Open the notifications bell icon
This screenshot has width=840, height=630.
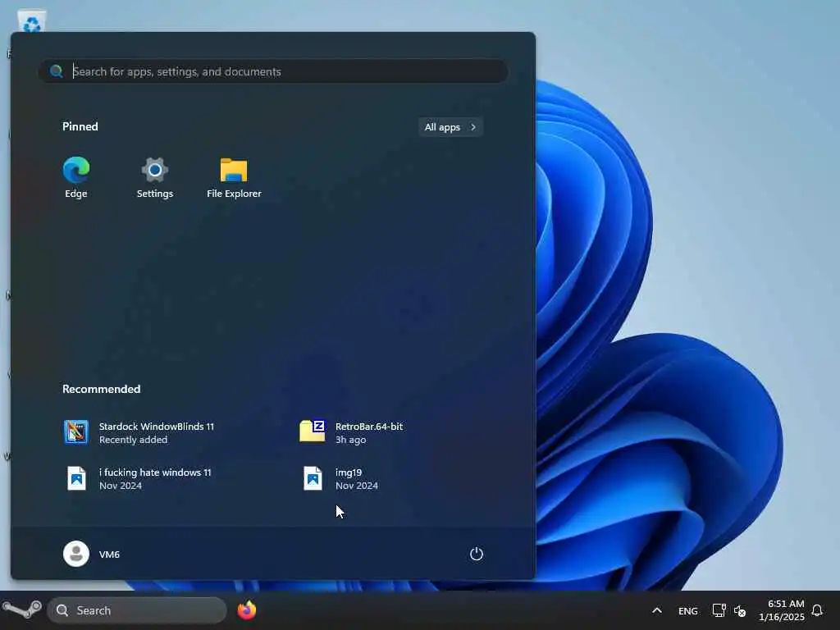pyautogui.click(x=817, y=610)
